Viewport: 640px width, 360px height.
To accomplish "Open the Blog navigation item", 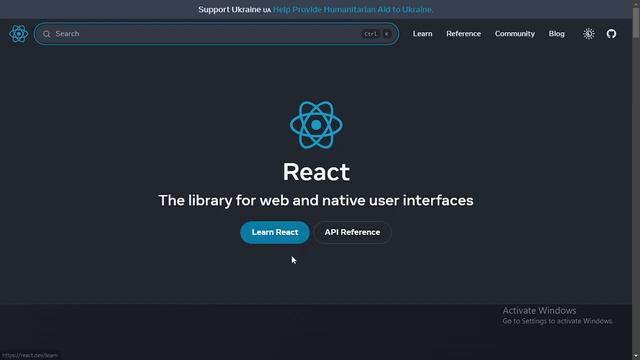I will click(x=556, y=34).
